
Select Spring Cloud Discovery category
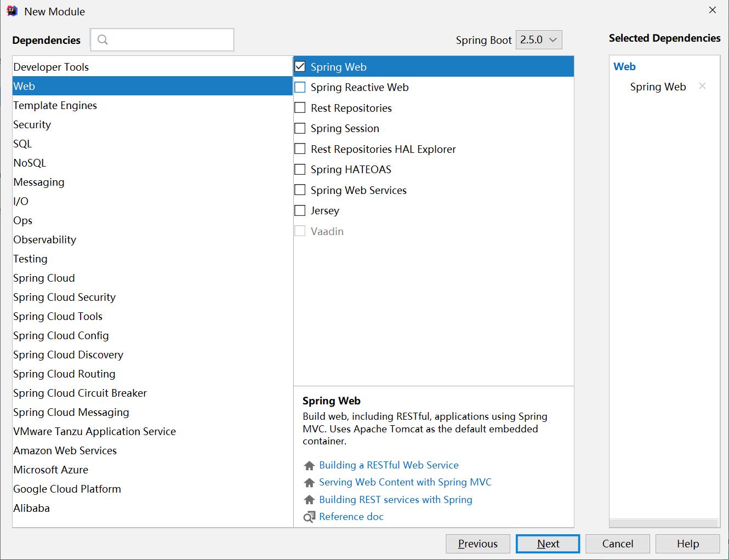tap(152, 355)
